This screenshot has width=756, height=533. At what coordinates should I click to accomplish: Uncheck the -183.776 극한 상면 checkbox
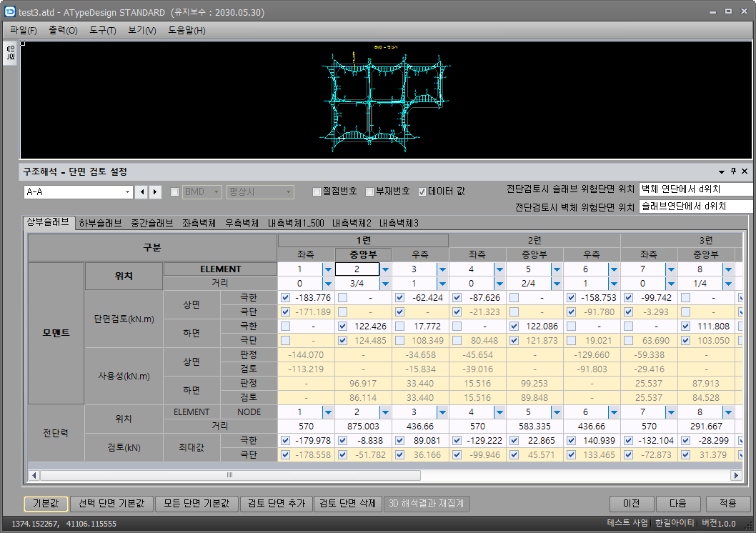(285, 298)
